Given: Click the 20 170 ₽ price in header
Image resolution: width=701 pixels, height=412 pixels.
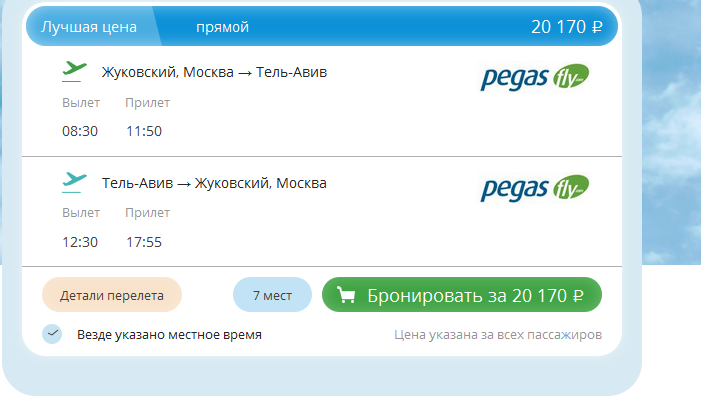Looking at the screenshot, I should tap(566, 27).
